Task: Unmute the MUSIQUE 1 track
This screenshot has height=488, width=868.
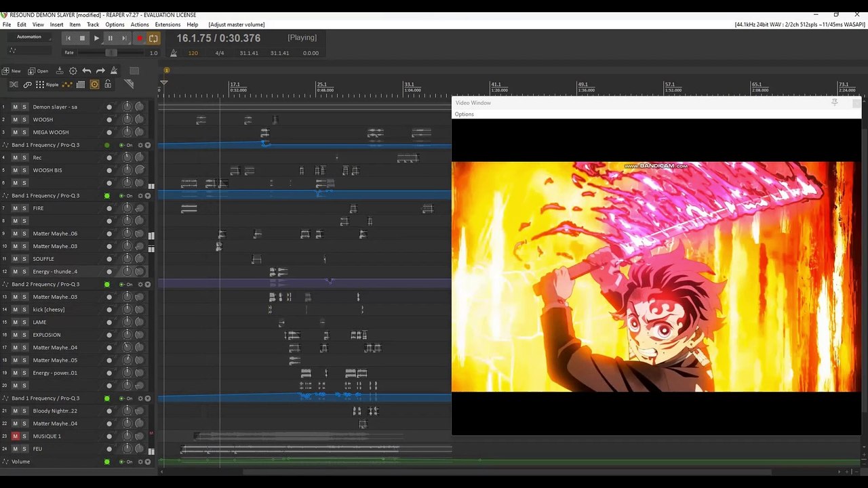Action: click(15, 436)
